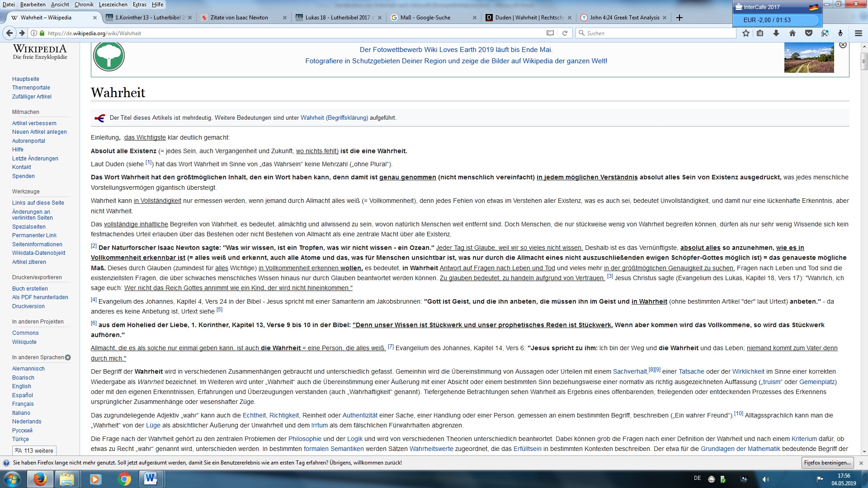Image resolution: width=868 pixels, height=488 pixels.
Task: Click the browser back arrow button
Action: click(9, 33)
